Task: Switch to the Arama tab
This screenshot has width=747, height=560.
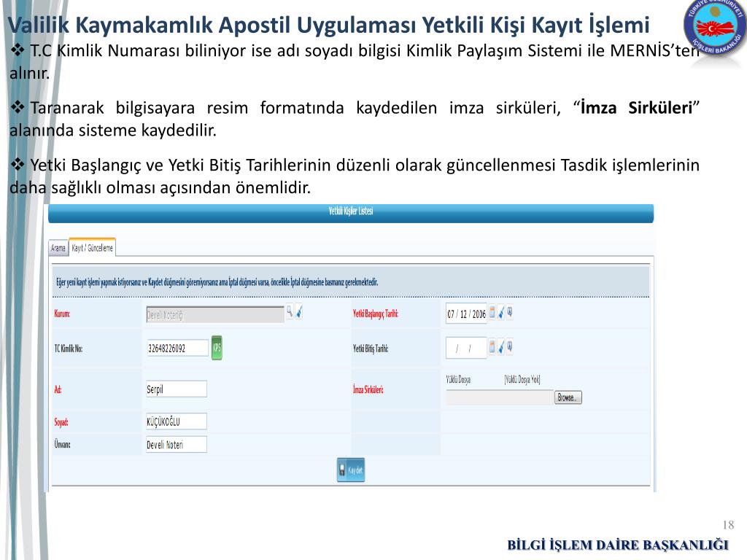Action: 58,248
